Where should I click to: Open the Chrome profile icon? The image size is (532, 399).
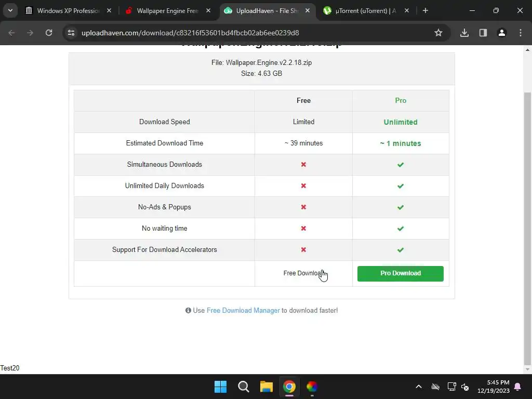(x=502, y=33)
